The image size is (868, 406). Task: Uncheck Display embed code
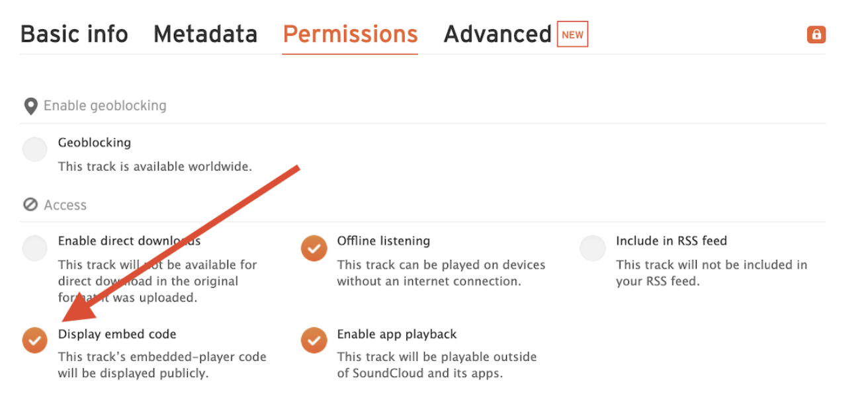tap(34, 341)
